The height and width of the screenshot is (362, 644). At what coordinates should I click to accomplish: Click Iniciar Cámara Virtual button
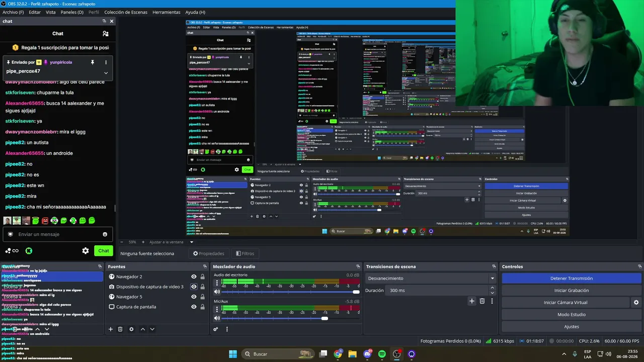tap(566, 303)
